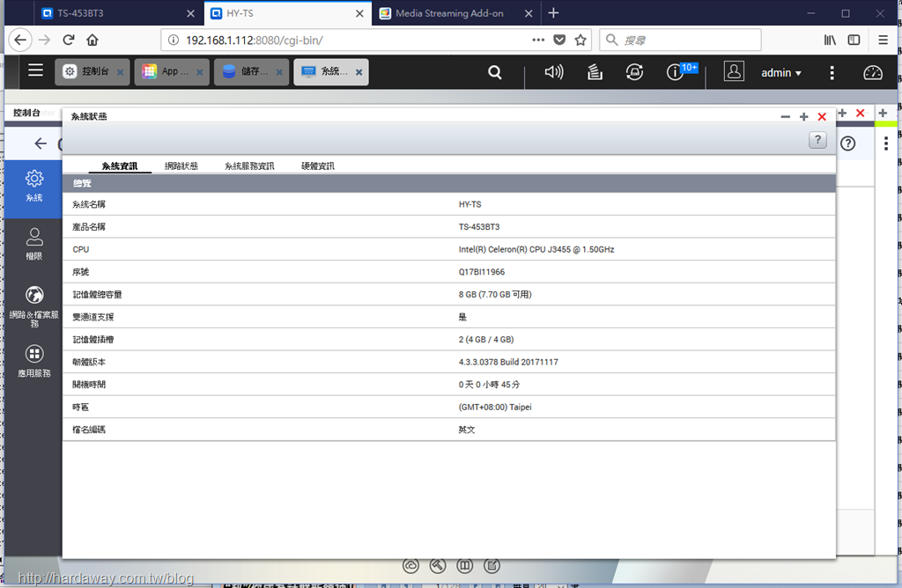Viewport: 902px width, 588px height.
Task: Click the timezone value (GMT+08:00) Taipei
Action: (x=495, y=407)
